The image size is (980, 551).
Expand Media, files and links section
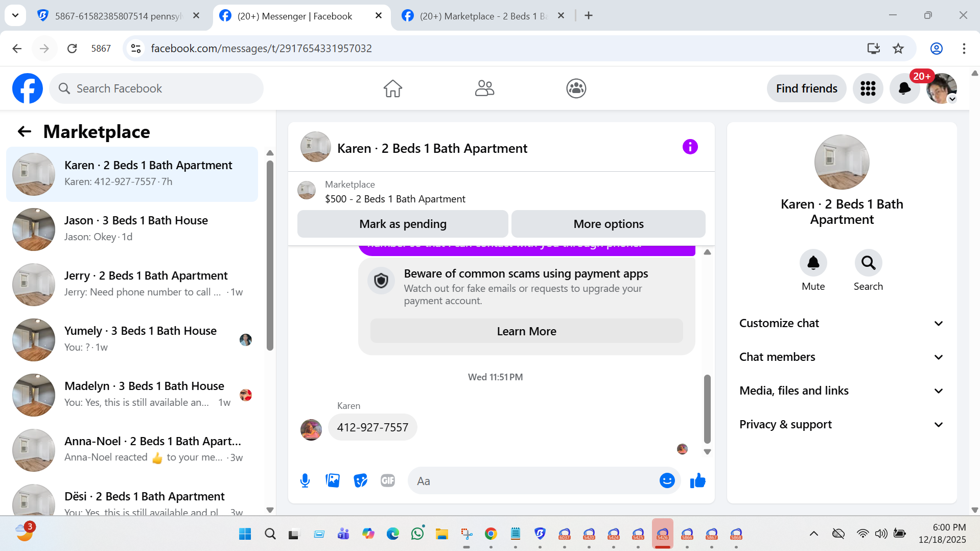click(842, 391)
